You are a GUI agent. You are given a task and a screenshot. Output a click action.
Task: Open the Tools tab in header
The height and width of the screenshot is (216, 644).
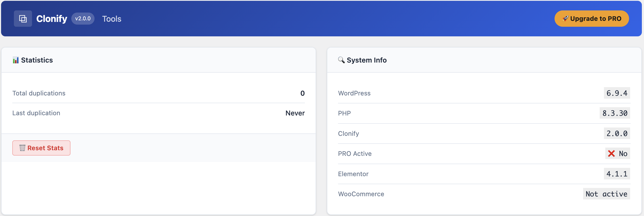pos(112,19)
